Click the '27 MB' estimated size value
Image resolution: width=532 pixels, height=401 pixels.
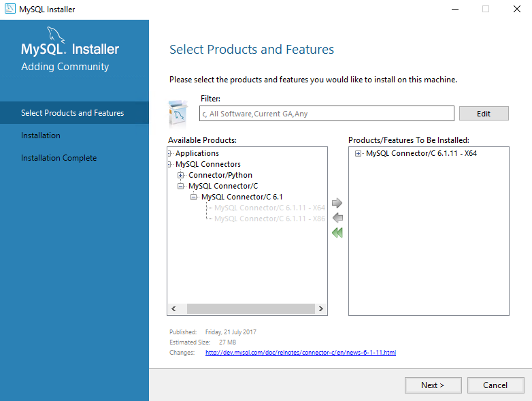227,342
